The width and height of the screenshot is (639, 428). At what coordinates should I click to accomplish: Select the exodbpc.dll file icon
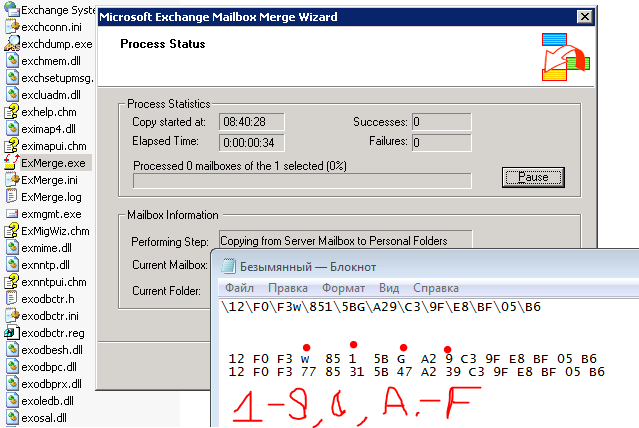pyautogui.click(x=12, y=366)
